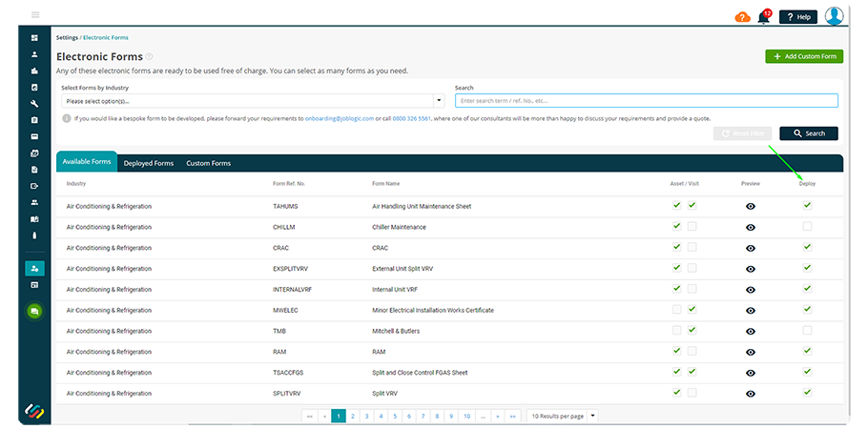Preview the Mitchell & Butlers form
This screenshot has width=868, height=429.
point(750,331)
